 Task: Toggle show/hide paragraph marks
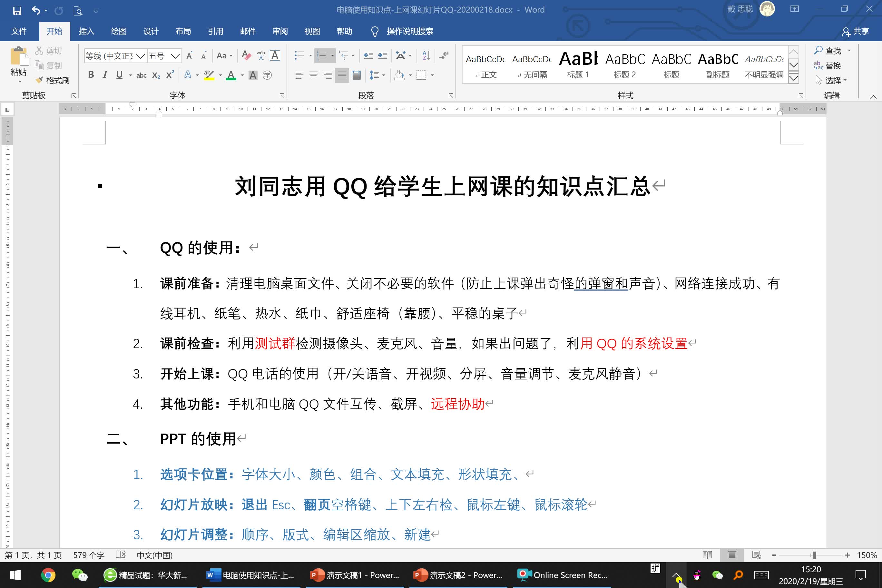point(444,56)
